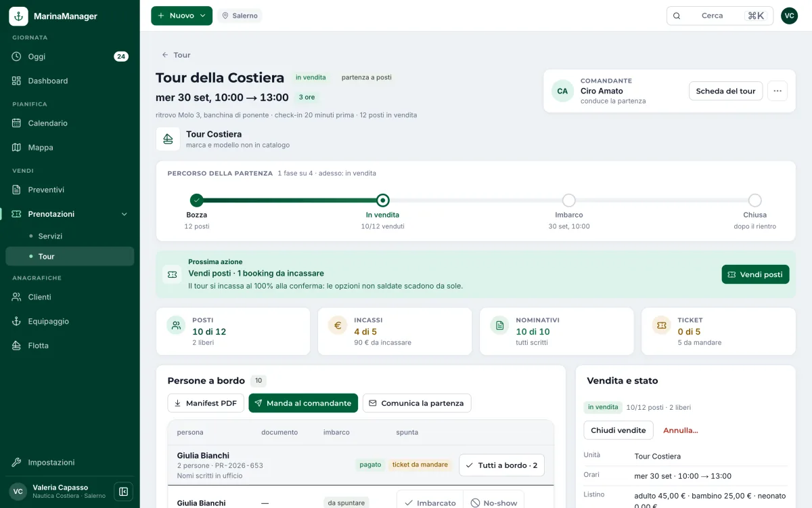Viewport: 812px width, 508px height.
Task: Select the Imbarco step on the progress track
Action: click(x=569, y=200)
